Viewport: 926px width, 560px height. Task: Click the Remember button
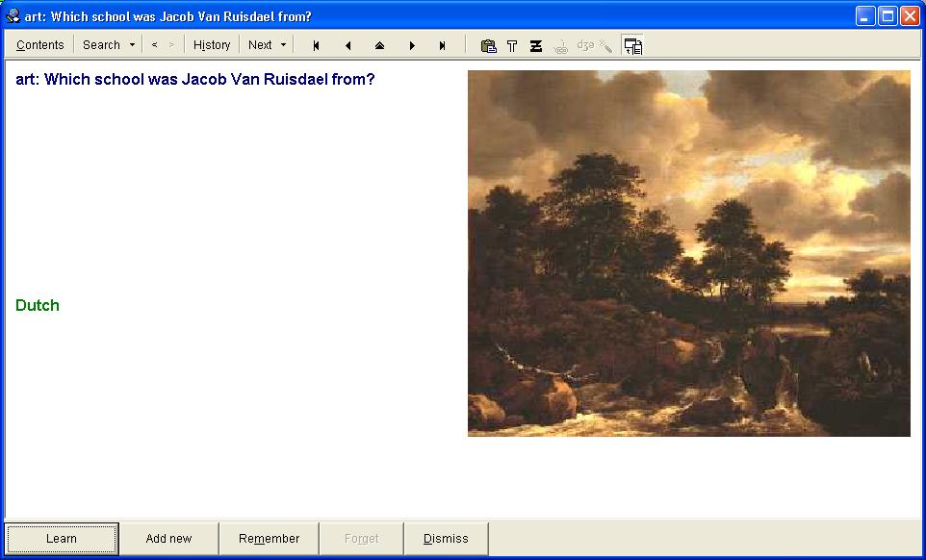click(x=269, y=539)
